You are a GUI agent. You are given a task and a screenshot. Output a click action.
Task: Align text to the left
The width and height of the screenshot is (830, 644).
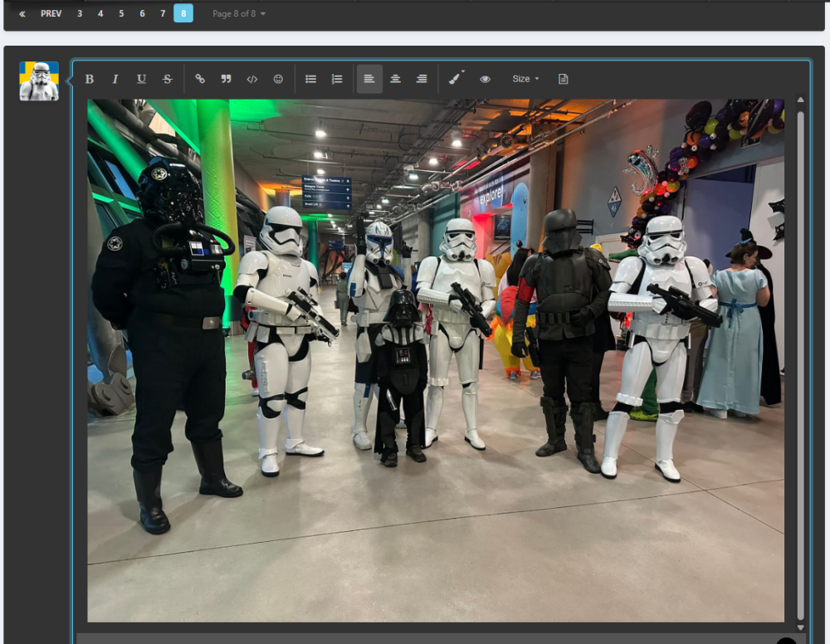click(369, 79)
